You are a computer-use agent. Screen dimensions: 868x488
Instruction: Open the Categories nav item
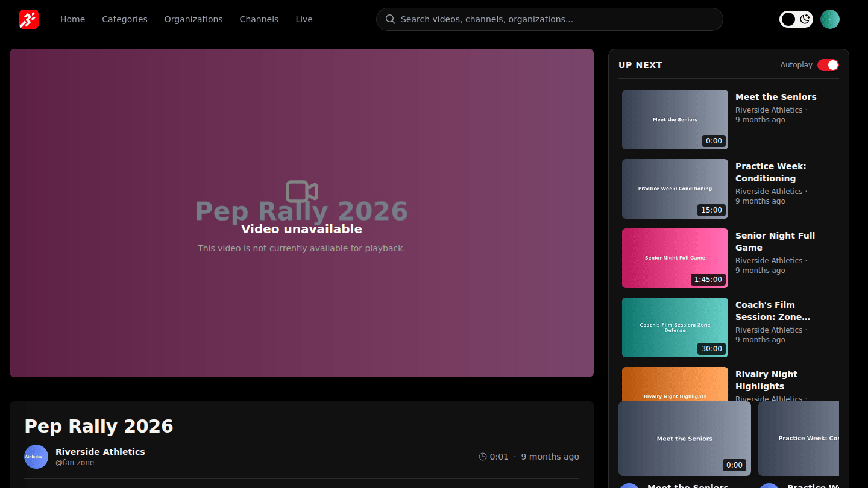point(125,19)
